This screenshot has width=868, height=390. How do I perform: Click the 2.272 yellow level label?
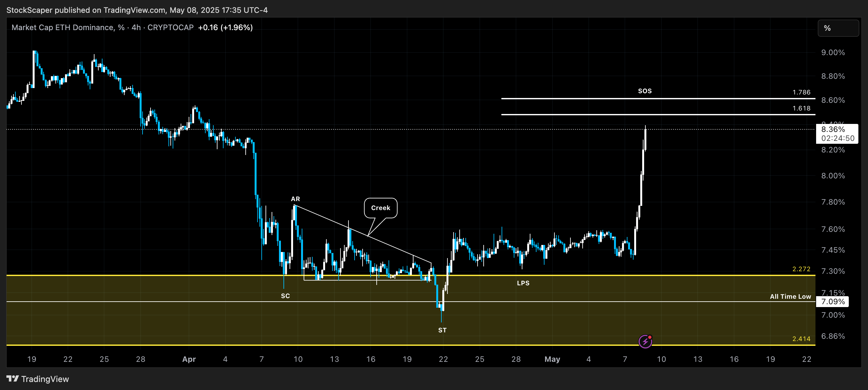(801, 269)
